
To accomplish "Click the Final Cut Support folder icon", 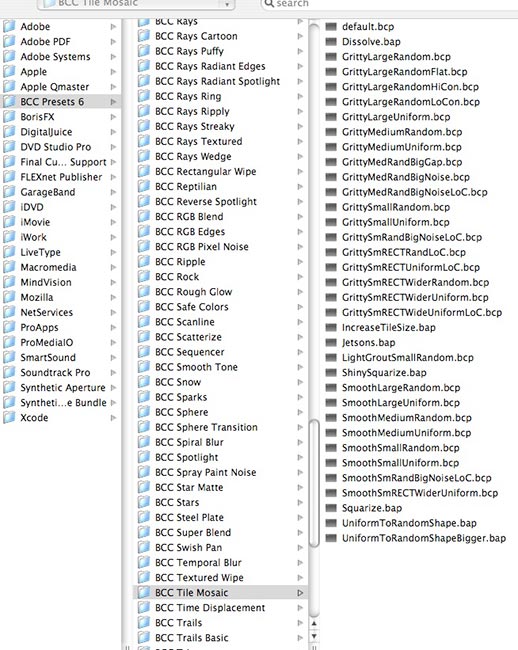I will click(9, 162).
